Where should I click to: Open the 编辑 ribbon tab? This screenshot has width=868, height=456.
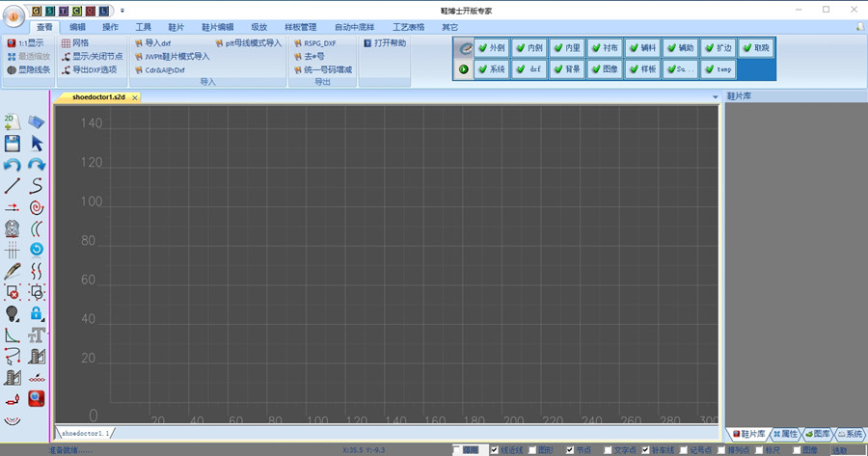coord(77,27)
